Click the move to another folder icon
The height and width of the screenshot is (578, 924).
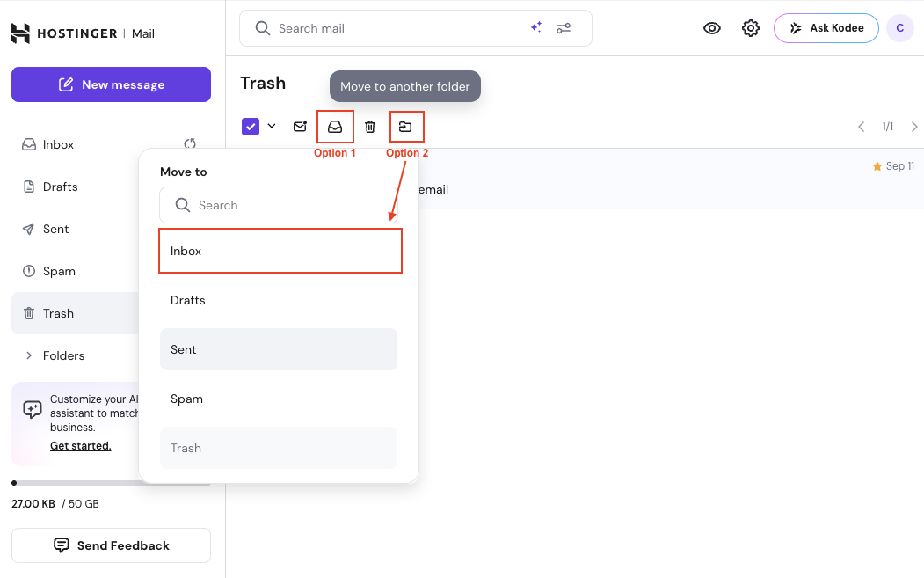[405, 127]
